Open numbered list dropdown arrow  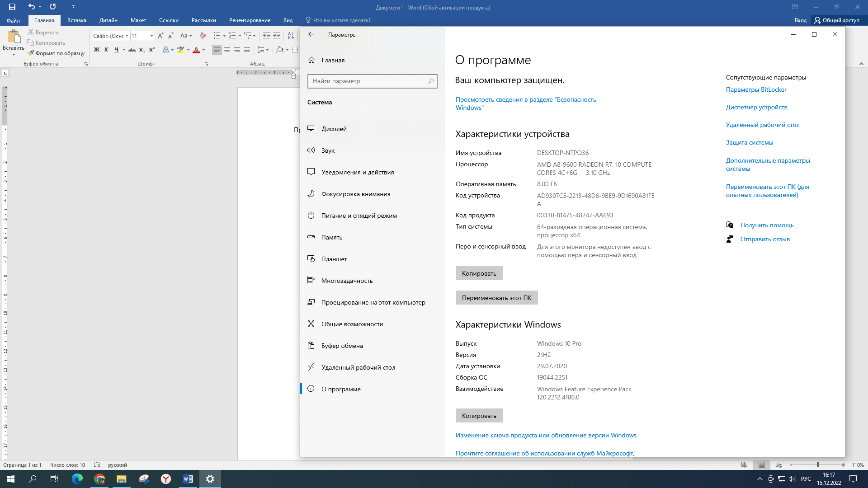coord(240,36)
